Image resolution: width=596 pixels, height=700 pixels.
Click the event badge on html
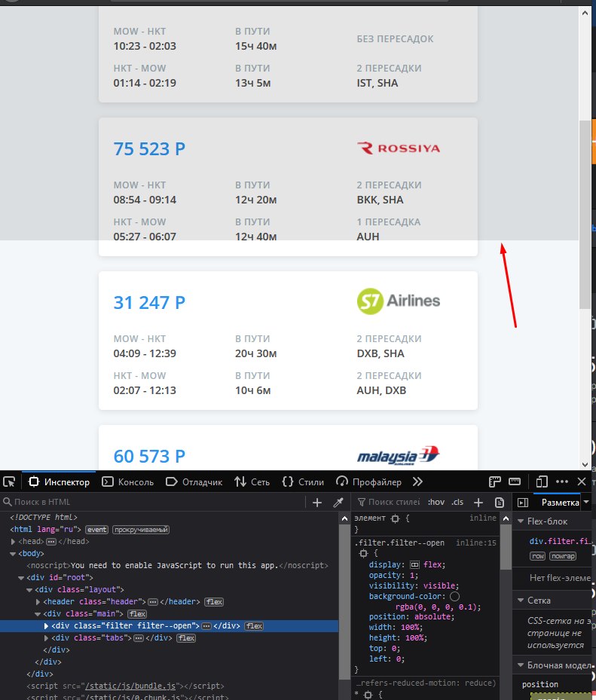click(96, 530)
